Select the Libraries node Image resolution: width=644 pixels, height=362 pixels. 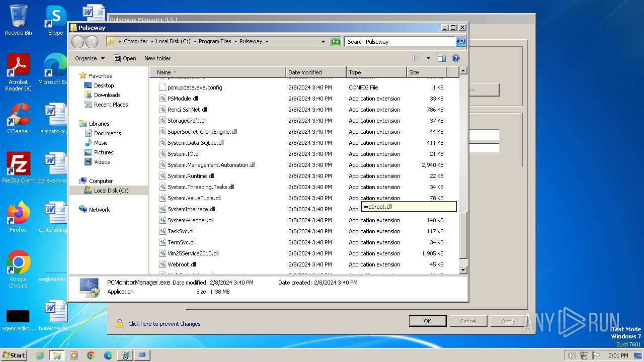pyautogui.click(x=99, y=124)
